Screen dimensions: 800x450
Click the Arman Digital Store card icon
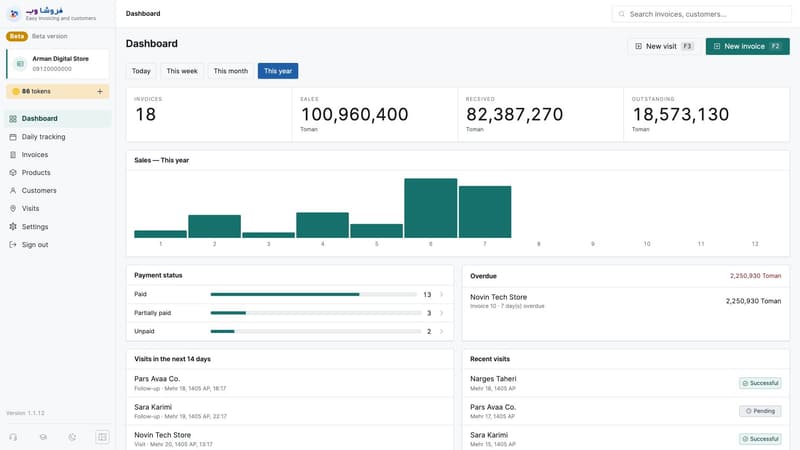click(20, 64)
